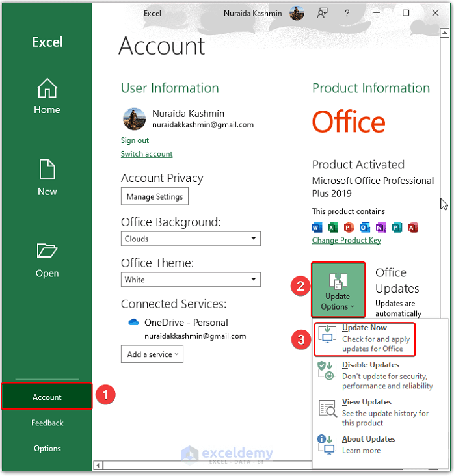The width and height of the screenshot is (454, 476).
Task: Click the Product Activated label
Action: pos(358,165)
